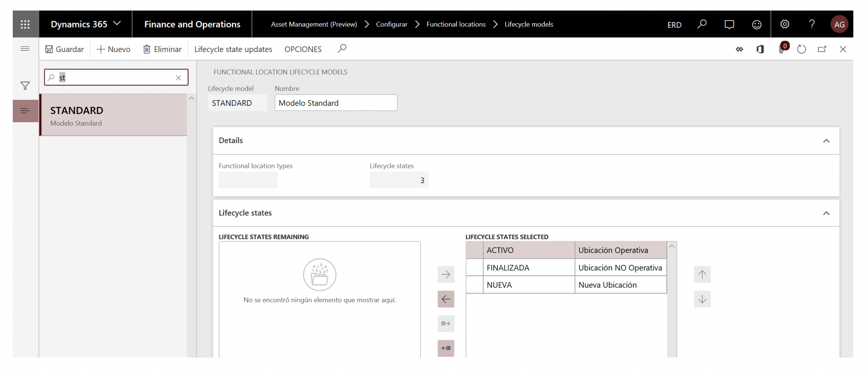Open Functional locations breadcrumb
868x370 pixels.
coord(456,24)
